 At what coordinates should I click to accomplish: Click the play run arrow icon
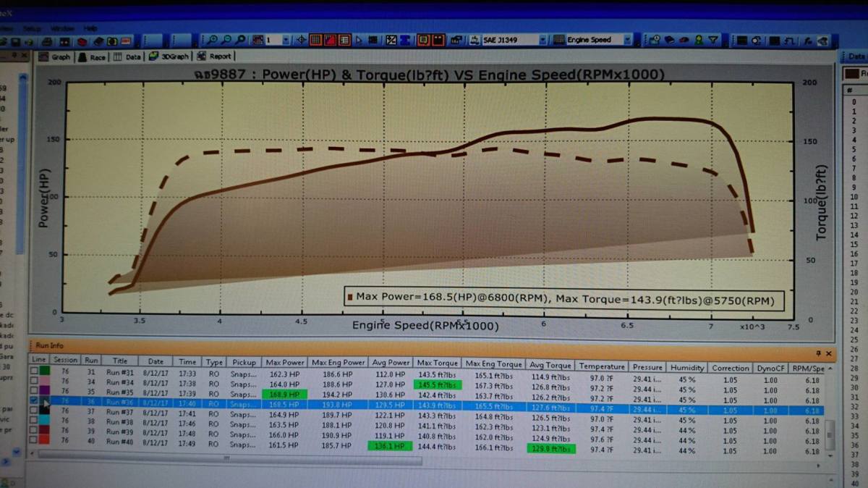coord(359,40)
